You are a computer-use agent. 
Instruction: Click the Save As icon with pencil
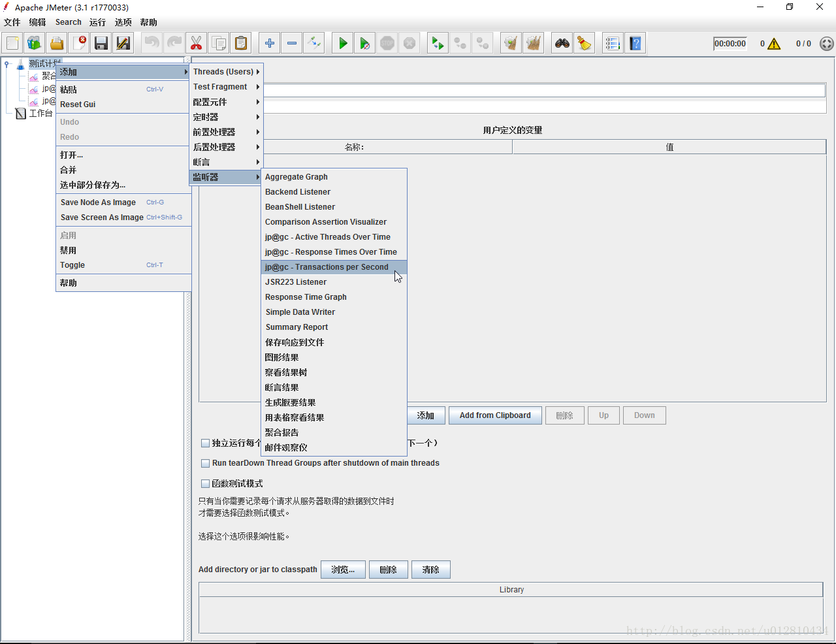click(123, 43)
